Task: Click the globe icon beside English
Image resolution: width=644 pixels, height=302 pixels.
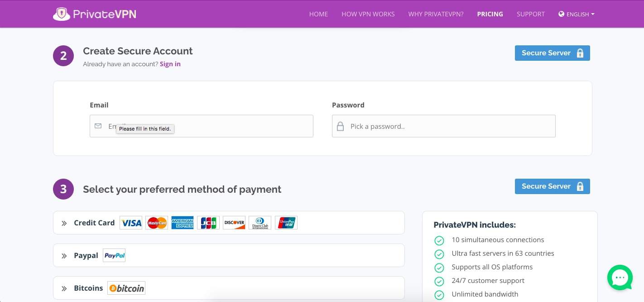Action: 562,14
